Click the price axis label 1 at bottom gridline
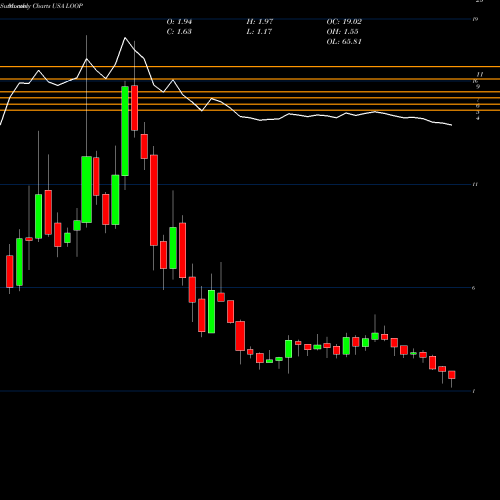The width and height of the screenshot is (500, 500). 474,391
